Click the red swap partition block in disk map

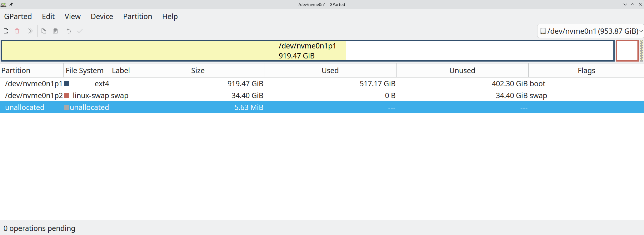click(627, 51)
